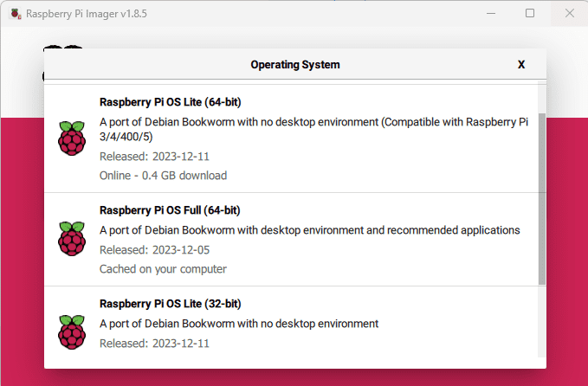Click the scrollbar track below the thumb

tap(542, 320)
